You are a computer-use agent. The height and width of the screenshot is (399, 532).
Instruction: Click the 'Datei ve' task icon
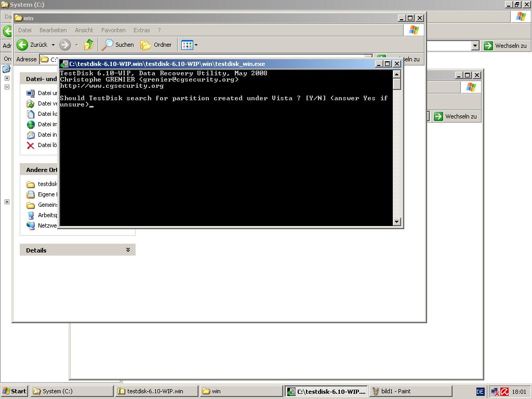pos(31,104)
